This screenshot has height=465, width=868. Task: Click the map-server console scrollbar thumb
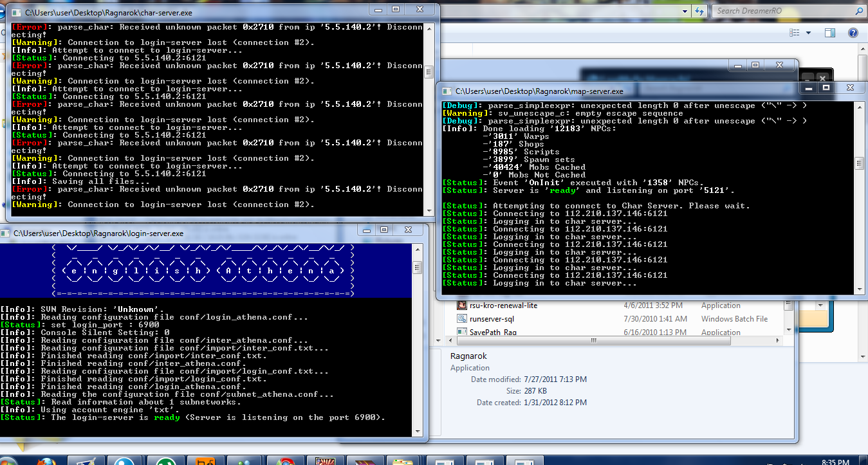click(x=859, y=164)
